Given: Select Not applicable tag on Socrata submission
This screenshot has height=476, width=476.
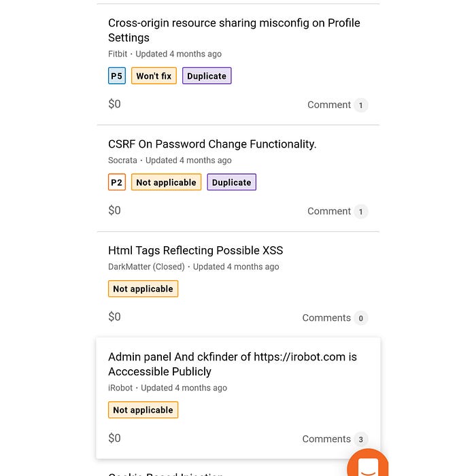Looking at the screenshot, I should [x=166, y=182].
